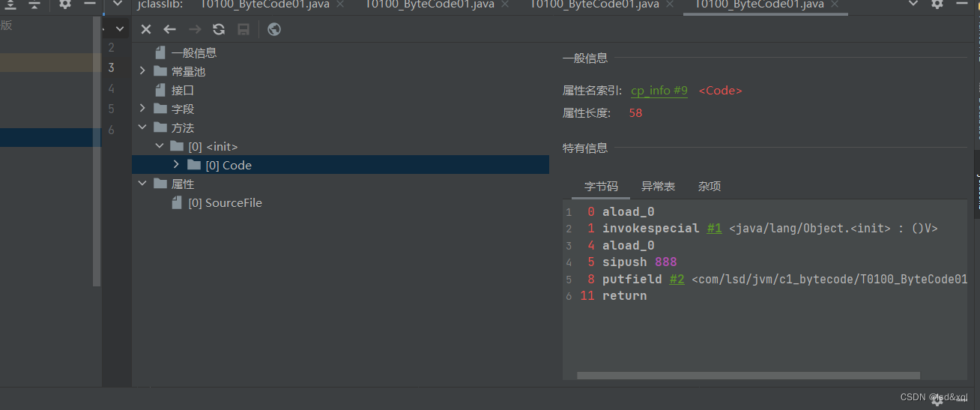Click the folder icon next to [0] <init>
Screen dimensions: 980x410
177,146
